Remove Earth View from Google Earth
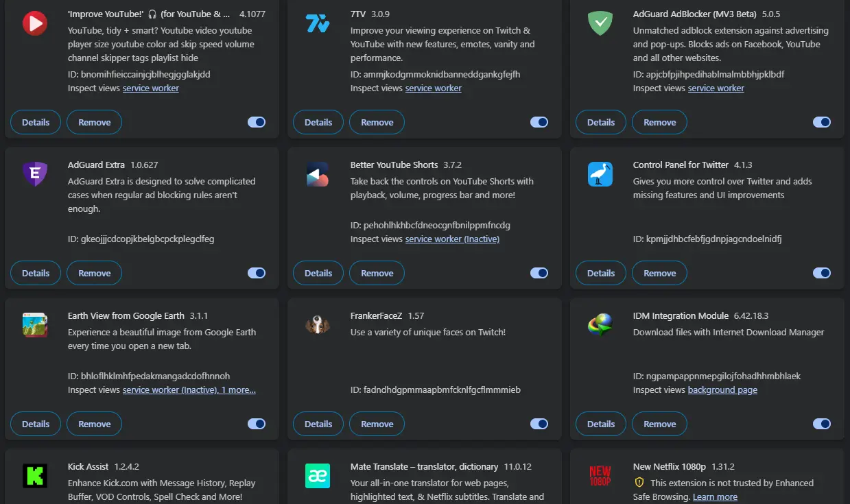Image resolution: width=850 pixels, height=504 pixels. pyautogui.click(x=94, y=424)
